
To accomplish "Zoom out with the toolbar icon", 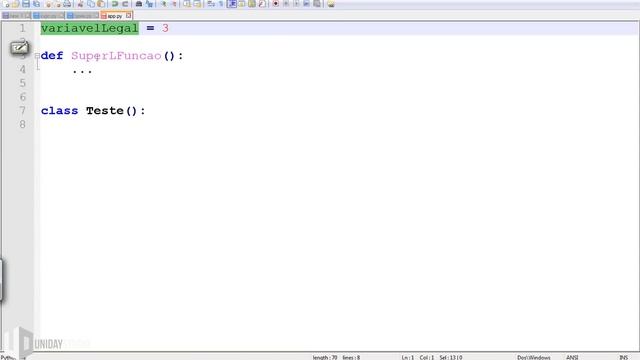I will click(174, 4).
